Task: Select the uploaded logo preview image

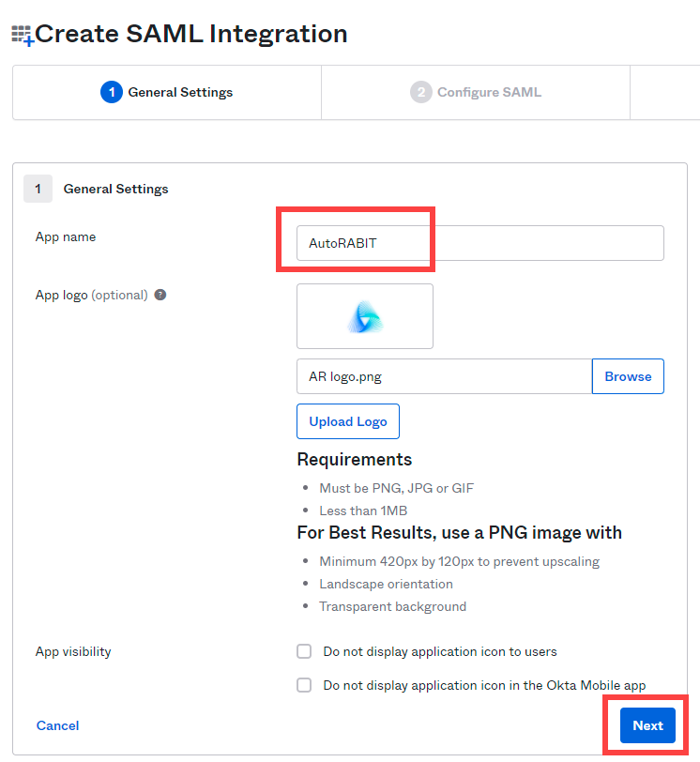Action: (365, 317)
